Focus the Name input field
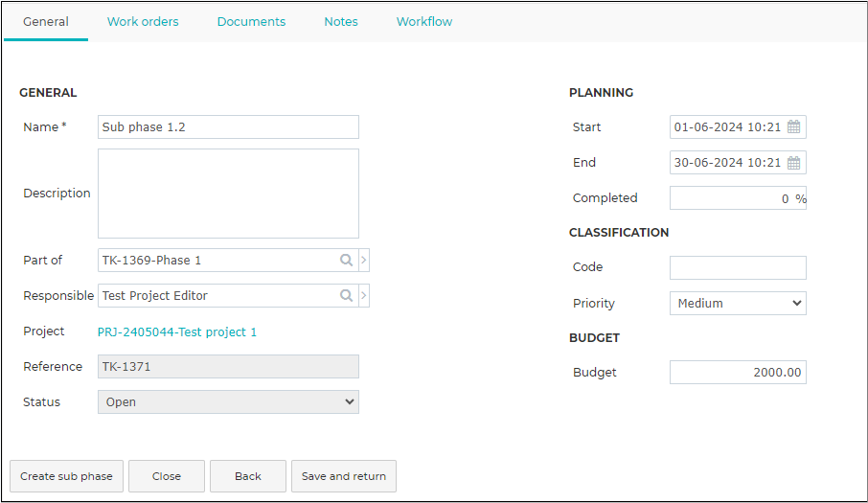 tap(228, 126)
